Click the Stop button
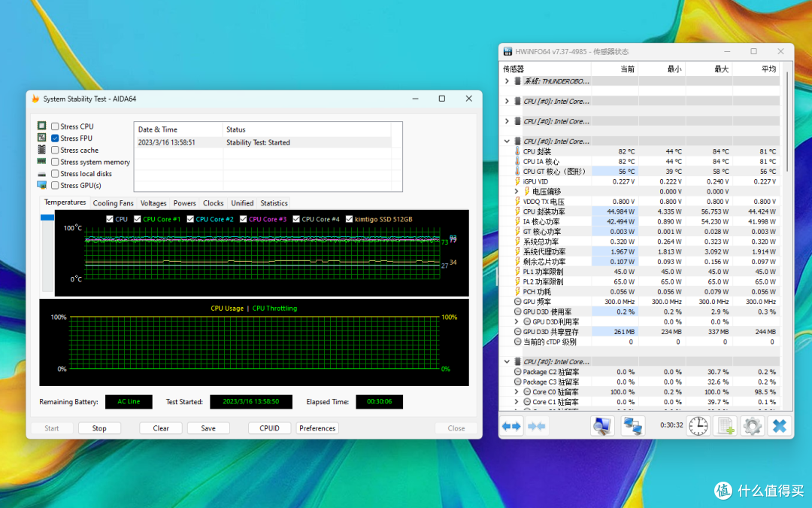Screen dimensions: 812x508 tap(99, 428)
